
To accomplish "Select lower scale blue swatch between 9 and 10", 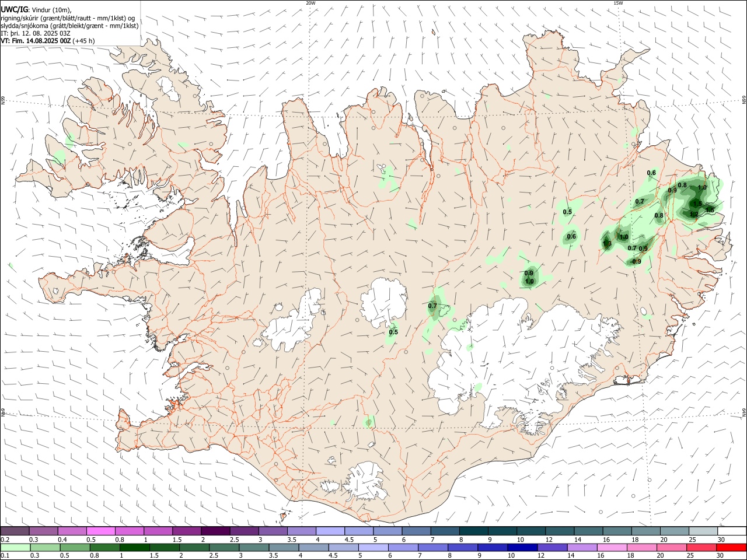I will pyautogui.click(x=493, y=547).
